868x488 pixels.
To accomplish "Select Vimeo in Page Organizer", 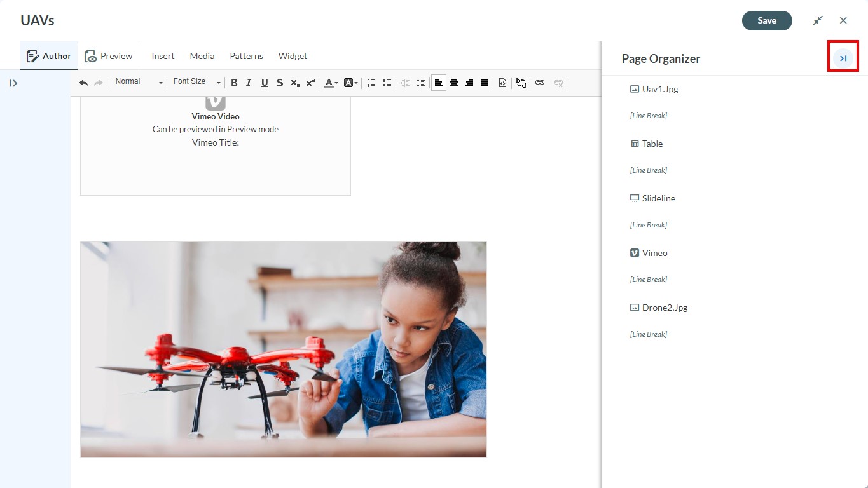I will (649, 253).
